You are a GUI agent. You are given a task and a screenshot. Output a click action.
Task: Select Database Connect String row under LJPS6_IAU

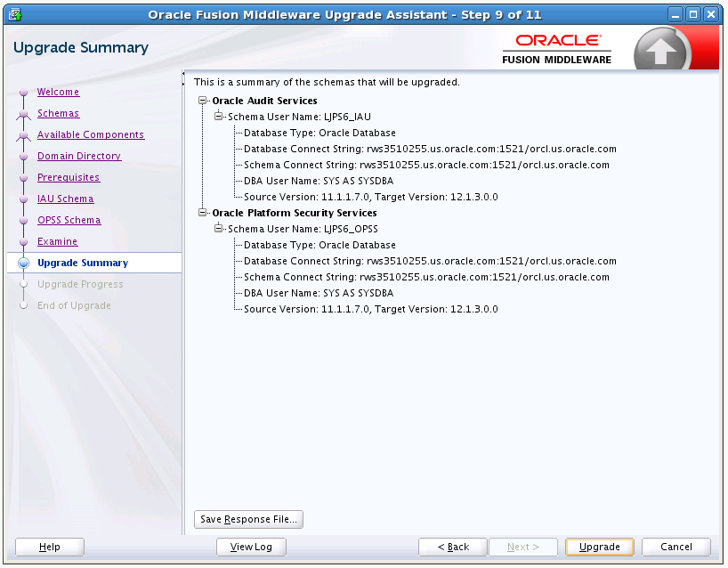coord(430,149)
